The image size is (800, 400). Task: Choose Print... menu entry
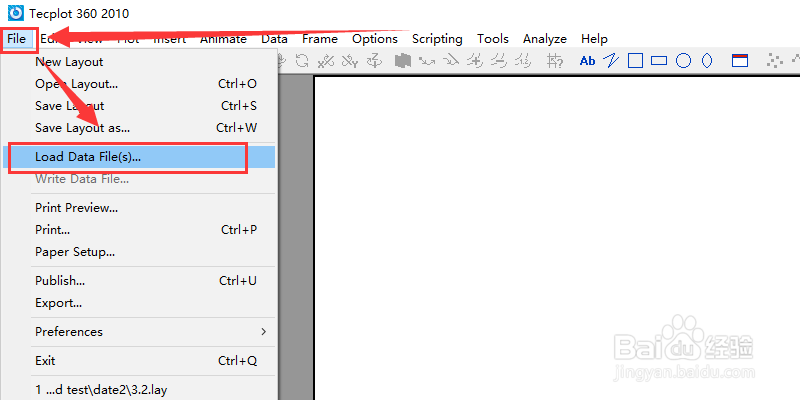coord(139,230)
